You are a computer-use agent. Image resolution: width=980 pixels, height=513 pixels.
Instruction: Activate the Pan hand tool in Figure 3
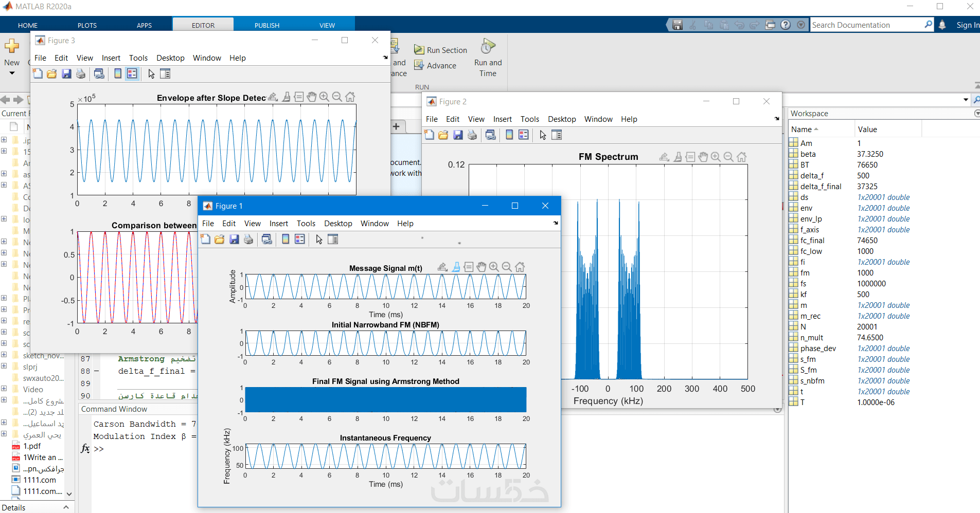click(x=311, y=97)
